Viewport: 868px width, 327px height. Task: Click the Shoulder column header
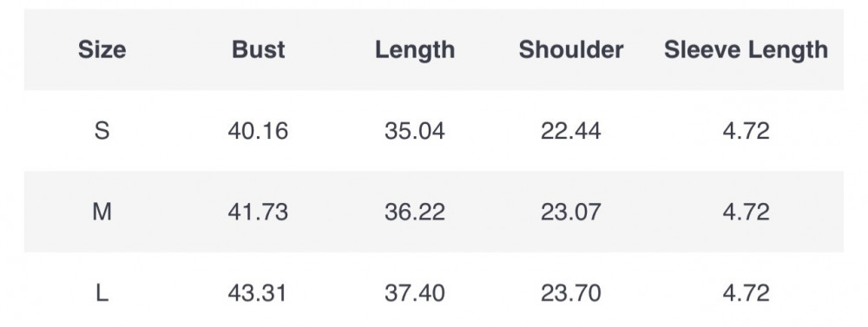(571, 49)
